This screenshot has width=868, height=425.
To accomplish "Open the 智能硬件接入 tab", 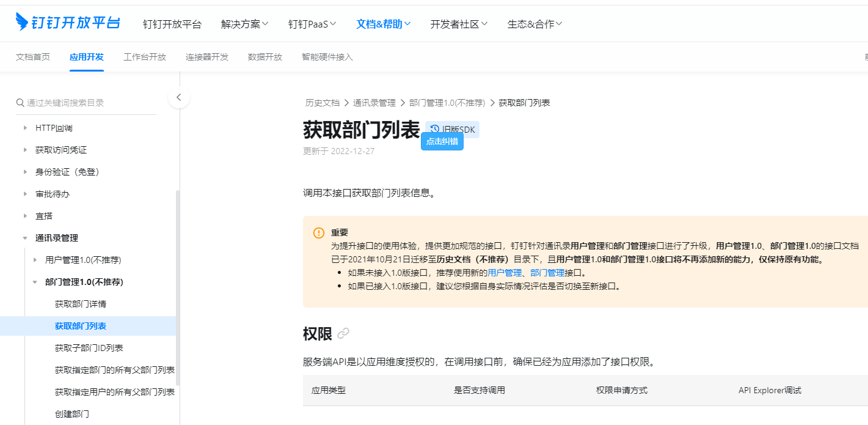I will point(327,57).
